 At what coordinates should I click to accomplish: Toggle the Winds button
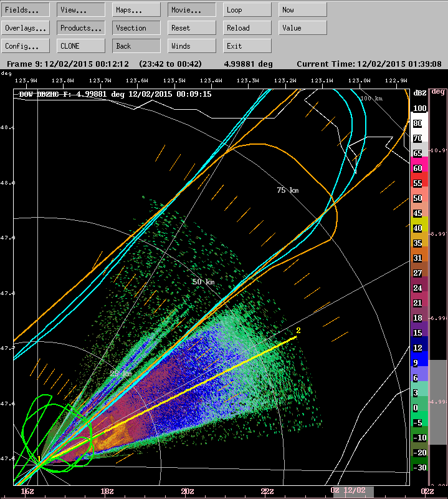click(x=192, y=46)
